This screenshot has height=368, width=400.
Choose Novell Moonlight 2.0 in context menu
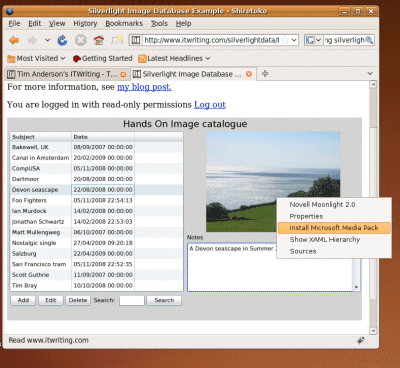(x=334, y=205)
